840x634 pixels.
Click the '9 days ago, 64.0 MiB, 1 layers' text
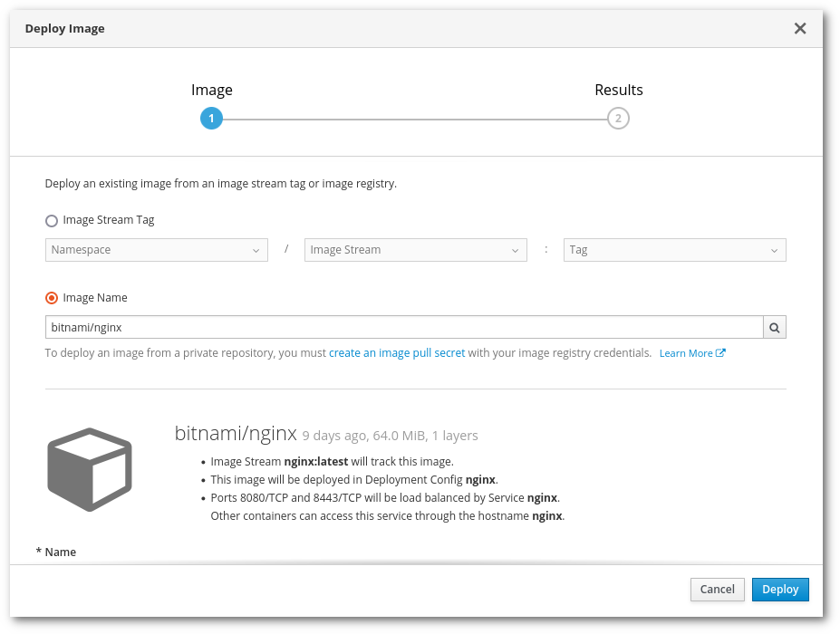click(x=390, y=436)
